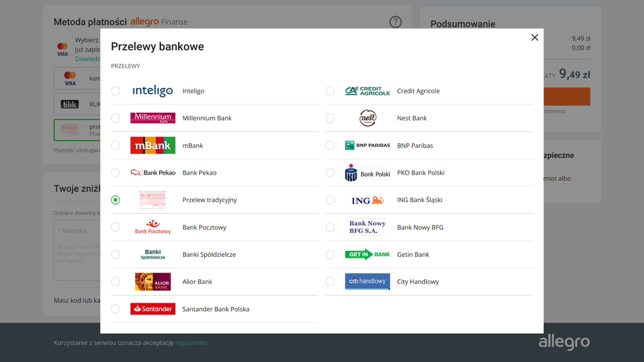This screenshot has height=362, width=644.
Task: Select the Bank Pekao radio button
Action: pos(115,173)
